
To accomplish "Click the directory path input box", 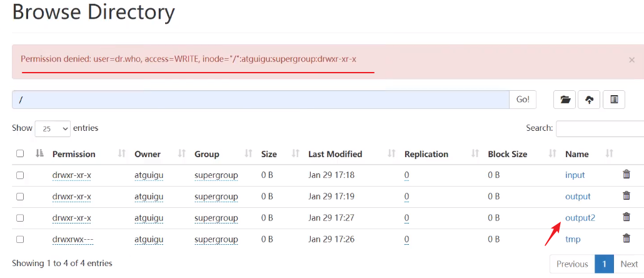I will coord(260,100).
